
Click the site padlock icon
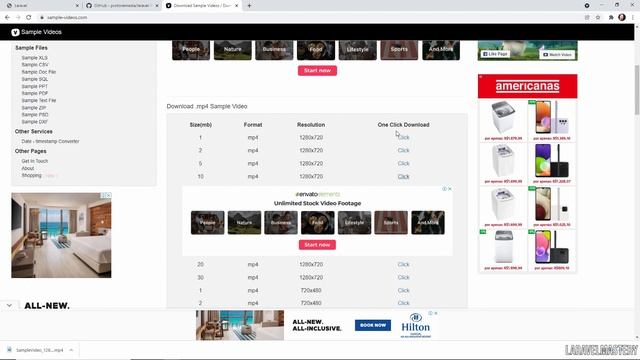click(x=42, y=18)
